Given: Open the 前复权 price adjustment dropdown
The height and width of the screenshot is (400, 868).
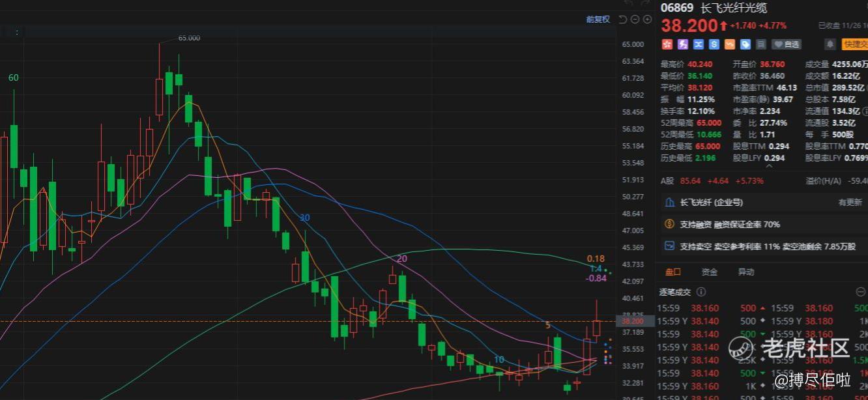Looking at the screenshot, I should 598,20.
